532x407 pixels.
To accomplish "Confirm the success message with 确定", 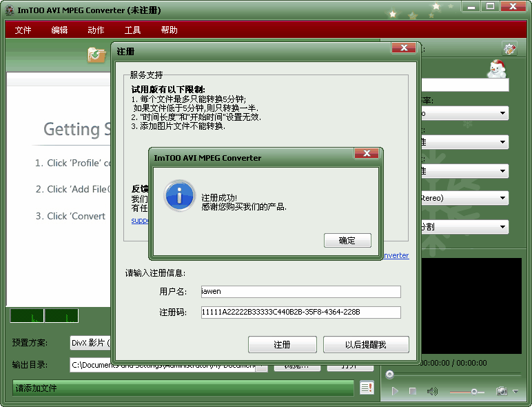I will [x=347, y=241].
